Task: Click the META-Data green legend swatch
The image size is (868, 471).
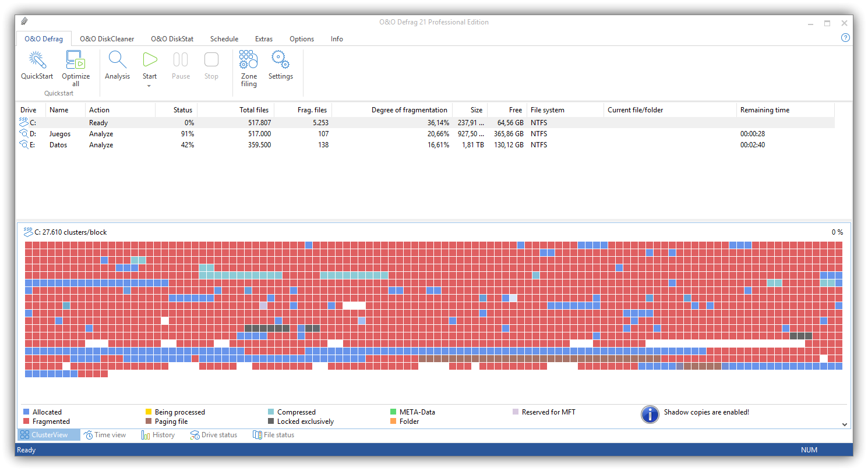Action: click(x=393, y=412)
